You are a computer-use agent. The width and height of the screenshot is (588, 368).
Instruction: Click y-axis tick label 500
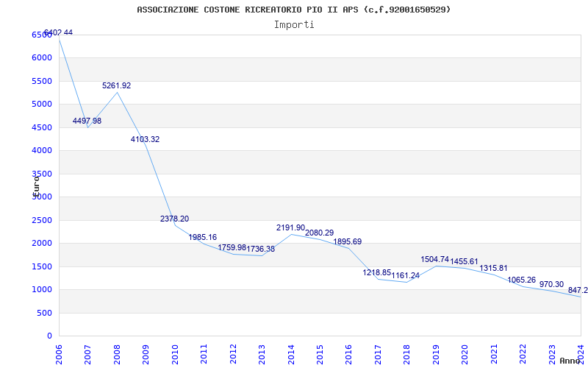[x=45, y=313]
